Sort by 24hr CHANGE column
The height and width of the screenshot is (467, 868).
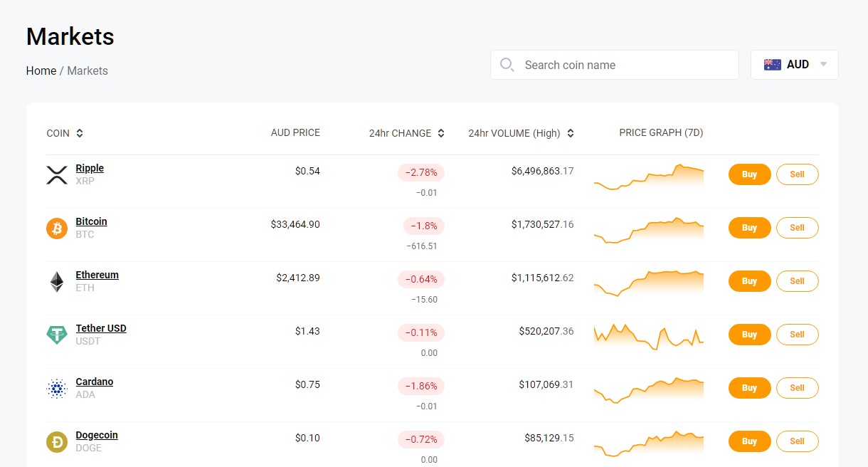pyautogui.click(x=407, y=133)
